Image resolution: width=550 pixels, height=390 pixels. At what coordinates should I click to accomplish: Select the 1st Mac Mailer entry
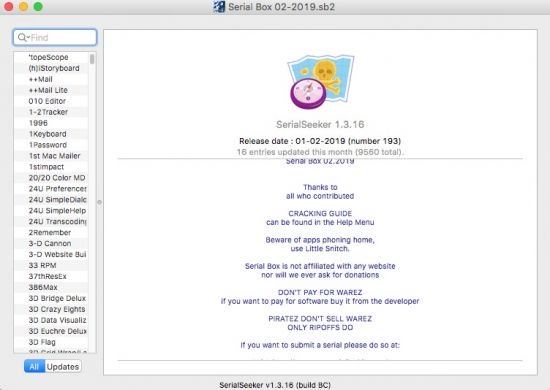51,156
